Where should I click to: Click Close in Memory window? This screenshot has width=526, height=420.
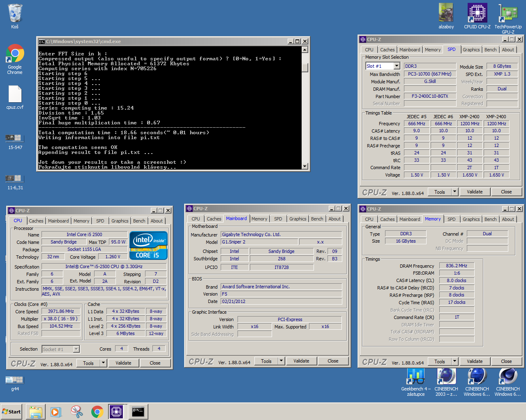[x=506, y=362]
